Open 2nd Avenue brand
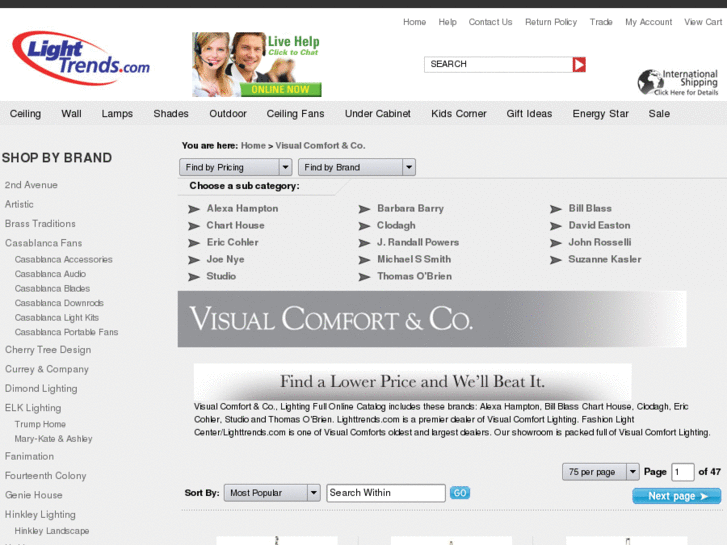The height and width of the screenshot is (545, 727). point(31,185)
